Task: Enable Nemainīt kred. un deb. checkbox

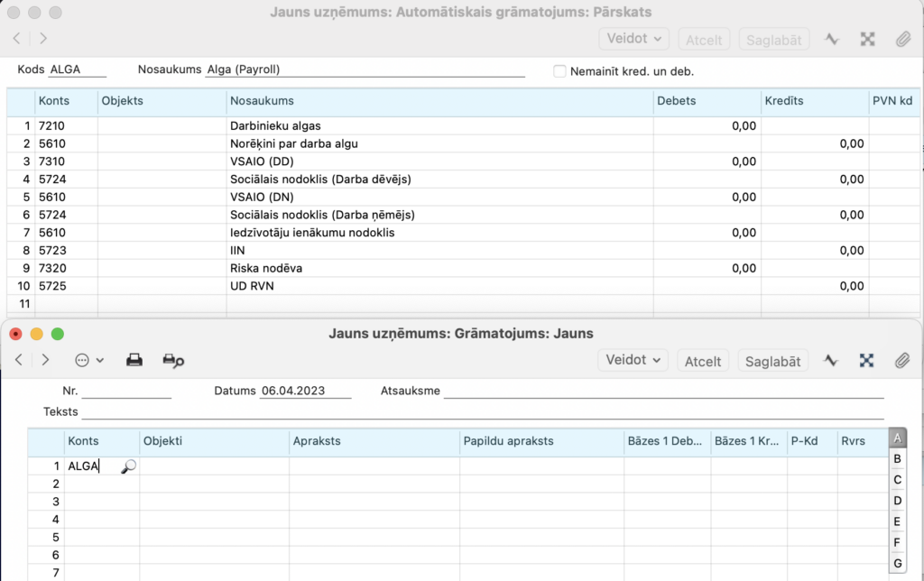Action: coord(559,70)
